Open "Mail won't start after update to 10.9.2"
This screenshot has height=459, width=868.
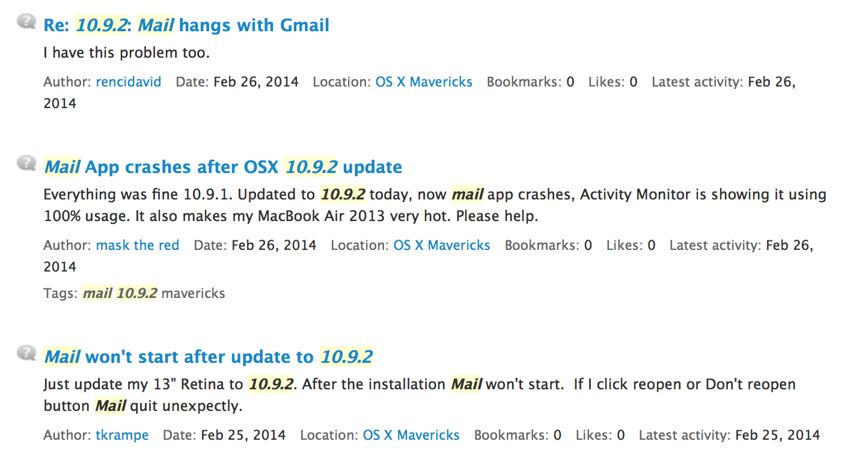(x=209, y=357)
